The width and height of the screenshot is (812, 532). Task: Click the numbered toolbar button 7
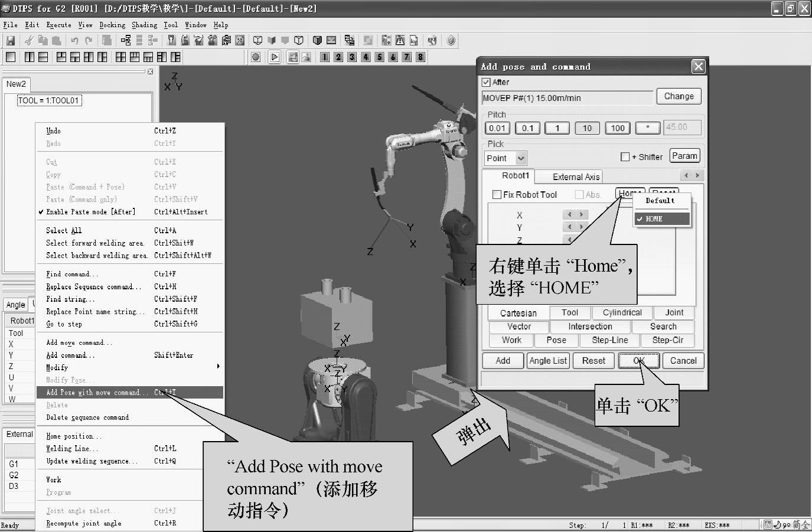point(406,57)
